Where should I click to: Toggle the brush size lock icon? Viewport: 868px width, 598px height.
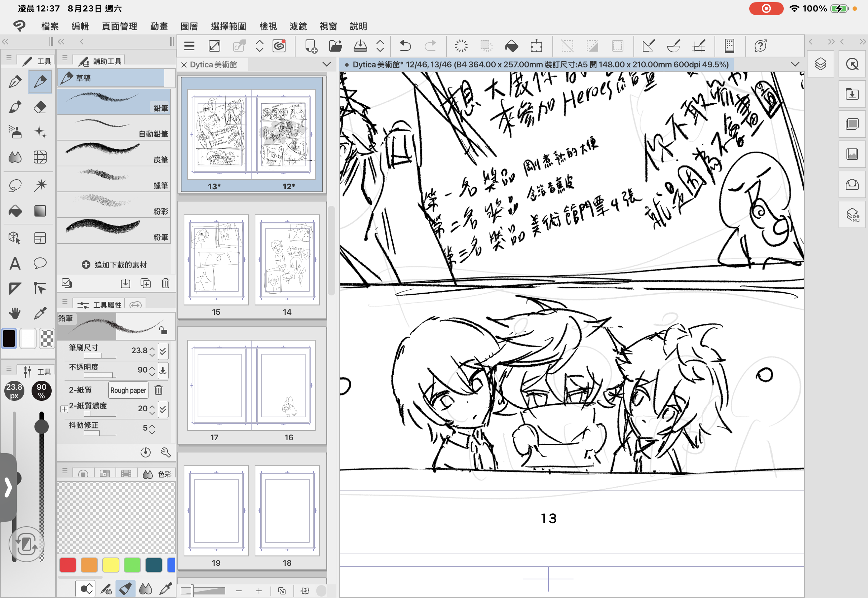163,331
